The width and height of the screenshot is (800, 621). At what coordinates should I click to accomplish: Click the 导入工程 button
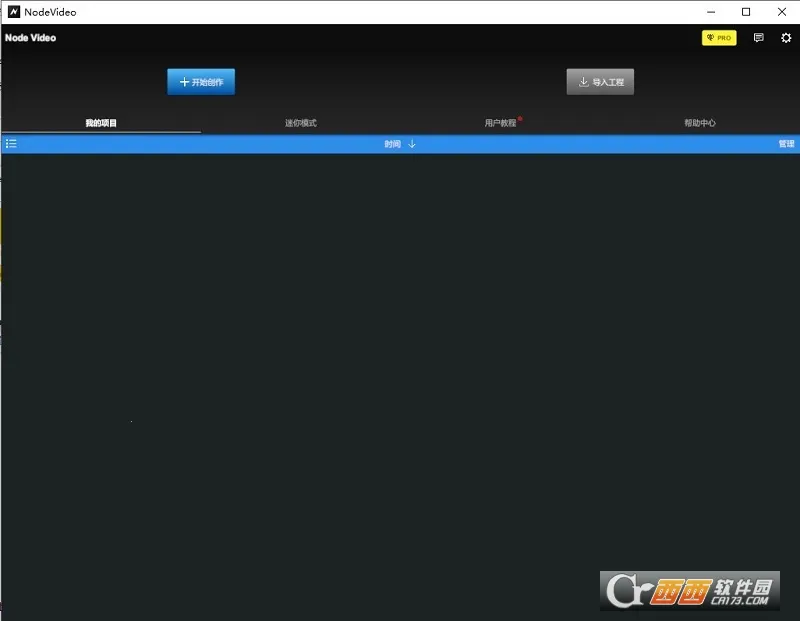click(599, 81)
